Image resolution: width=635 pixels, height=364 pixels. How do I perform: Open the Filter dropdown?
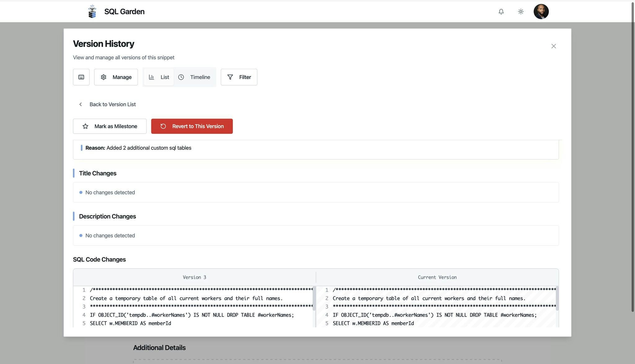[x=239, y=77]
